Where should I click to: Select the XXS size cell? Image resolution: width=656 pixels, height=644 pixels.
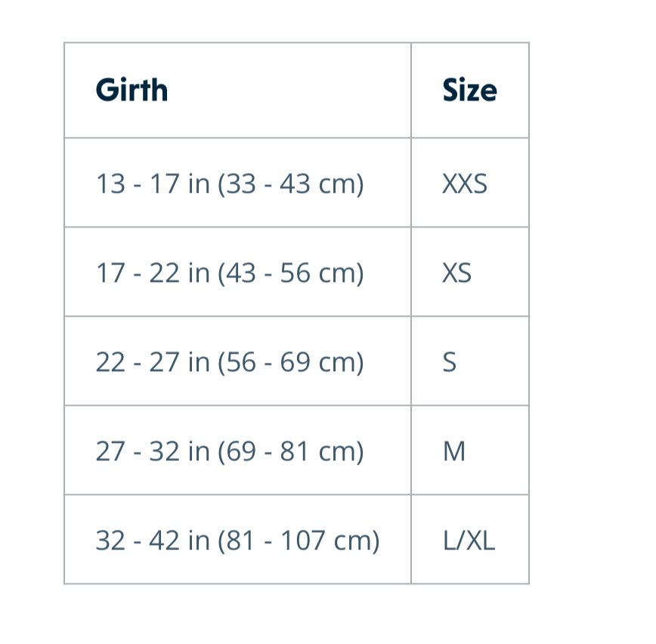point(465,184)
